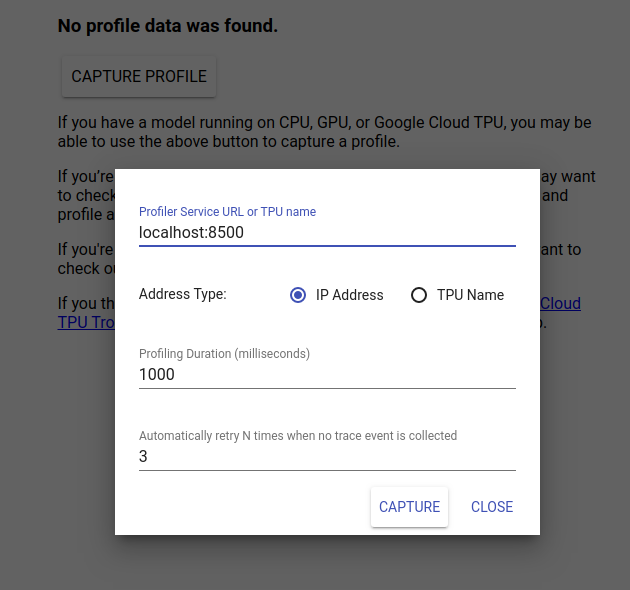Viewport: 630px width, 590px height.
Task: Click the CAPTURE PROFILE button behind dialog
Action: [x=139, y=77]
